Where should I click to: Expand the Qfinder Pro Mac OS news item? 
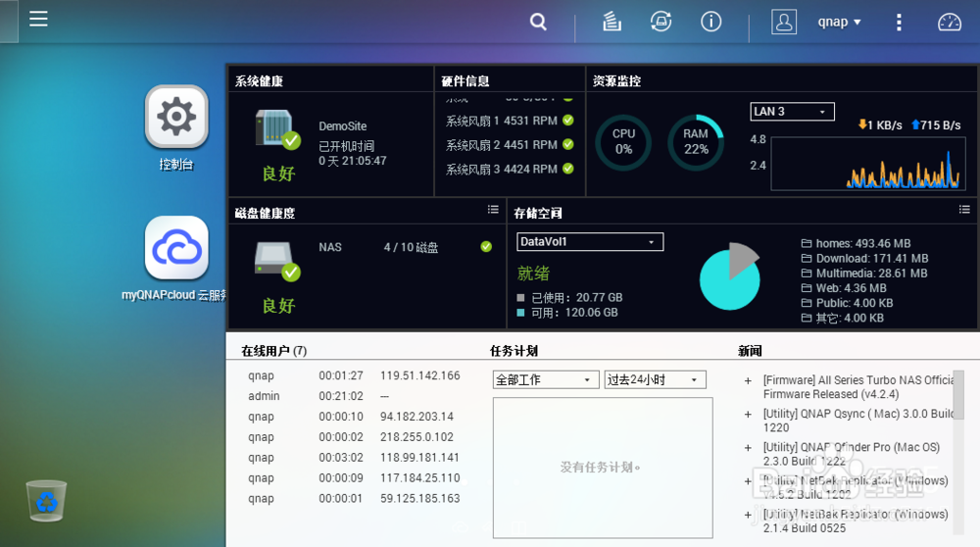click(x=748, y=448)
